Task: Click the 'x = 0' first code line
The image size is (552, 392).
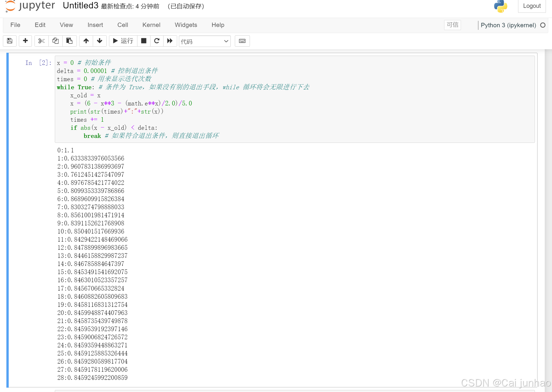Action: [x=84, y=63]
